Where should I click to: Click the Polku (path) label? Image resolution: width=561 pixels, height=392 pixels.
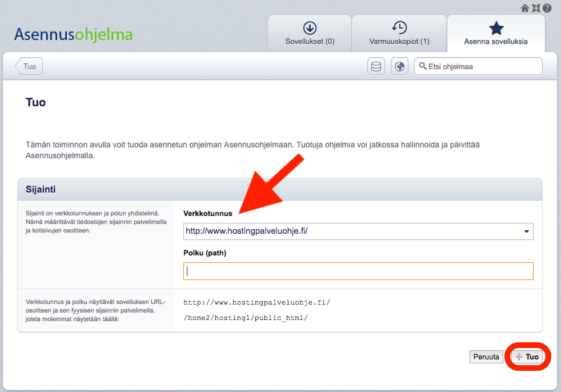[205, 253]
